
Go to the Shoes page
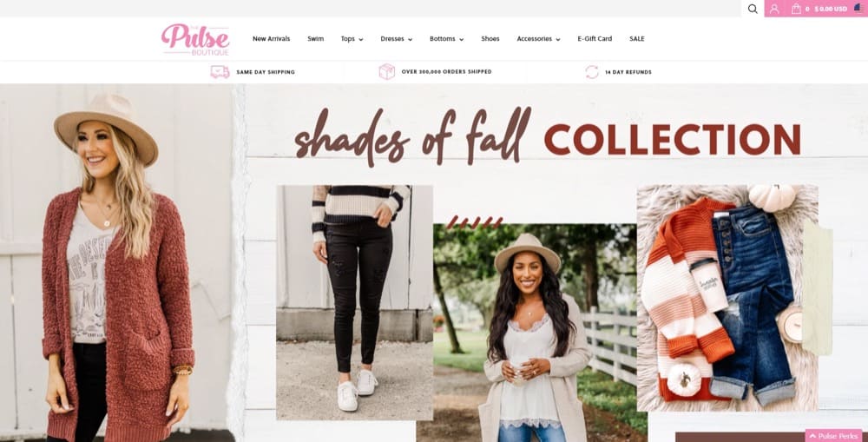click(x=490, y=39)
